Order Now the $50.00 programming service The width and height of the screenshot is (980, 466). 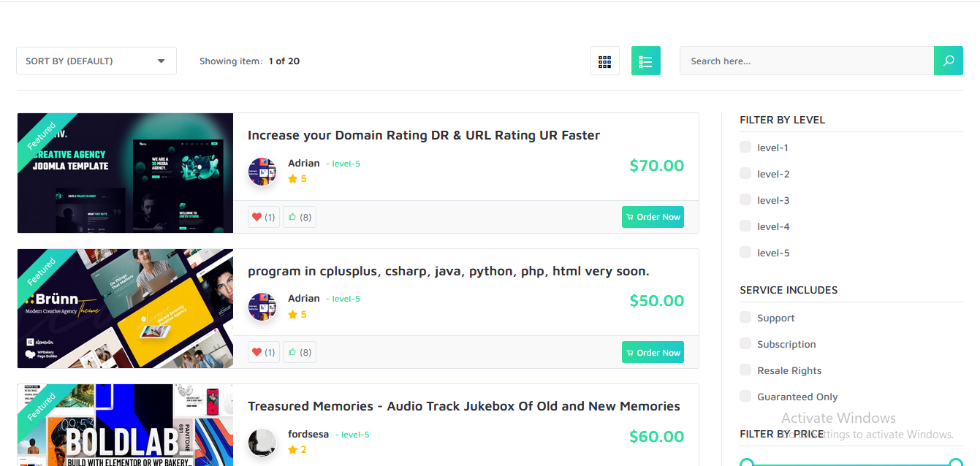coord(653,352)
